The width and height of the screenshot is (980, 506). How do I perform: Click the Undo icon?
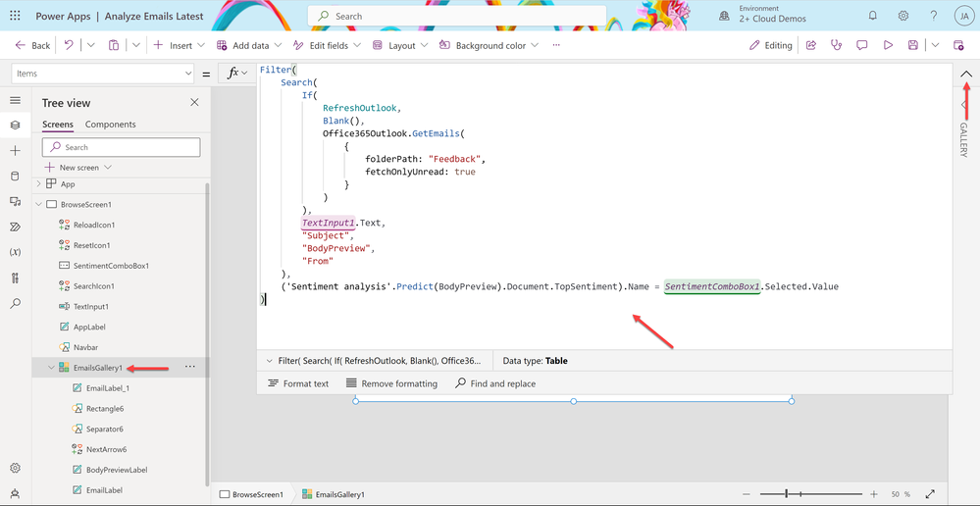pyautogui.click(x=69, y=45)
